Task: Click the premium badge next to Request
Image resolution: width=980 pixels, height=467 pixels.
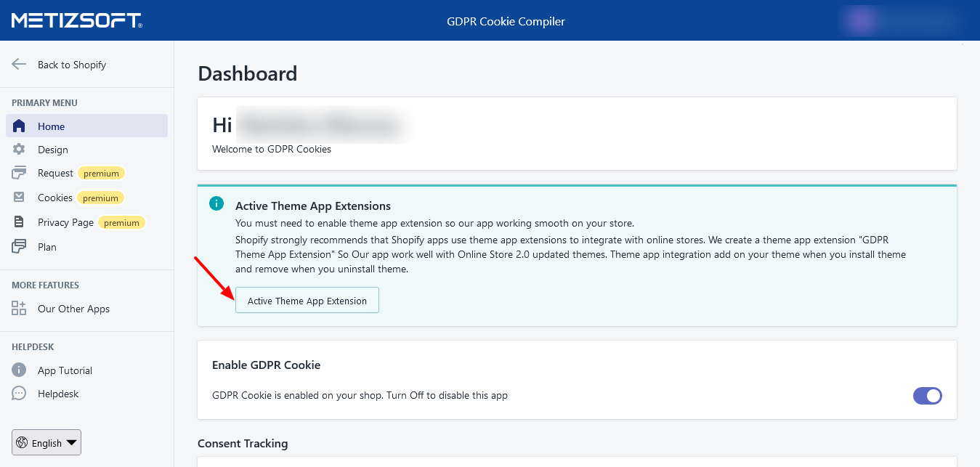Action: point(101,174)
